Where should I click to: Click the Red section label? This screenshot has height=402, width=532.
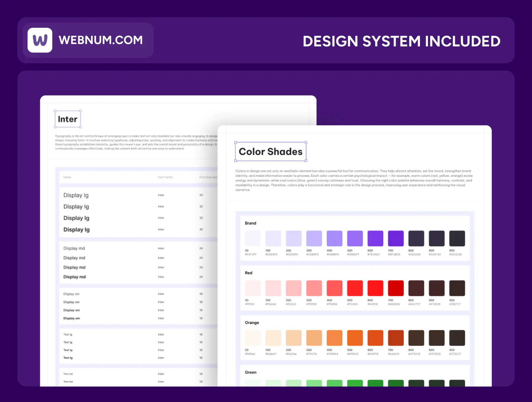(249, 273)
